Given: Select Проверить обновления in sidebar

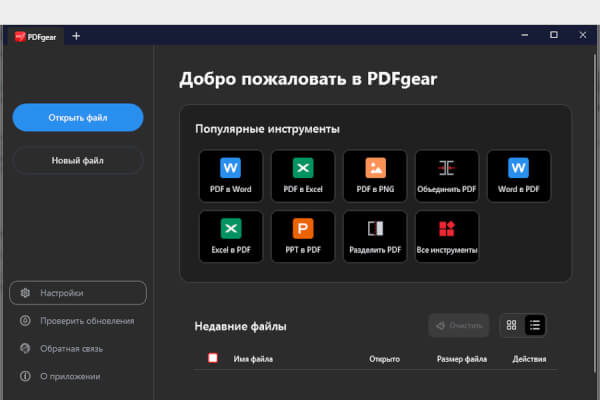Looking at the screenshot, I should click(78, 321).
